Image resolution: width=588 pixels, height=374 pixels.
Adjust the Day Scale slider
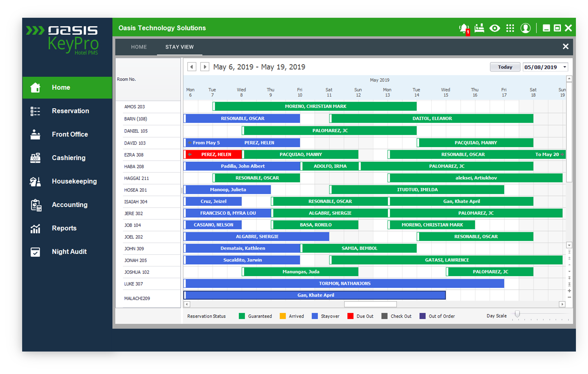[x=517, y=314]
